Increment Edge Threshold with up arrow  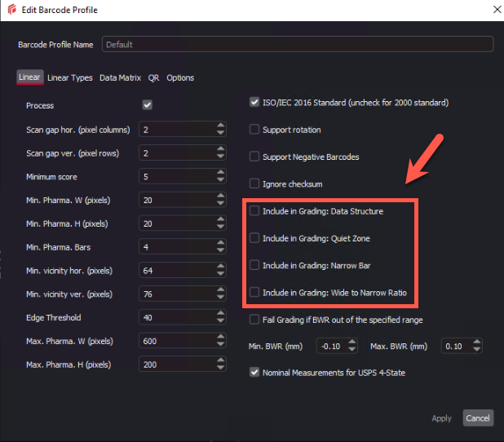(221, 314)
